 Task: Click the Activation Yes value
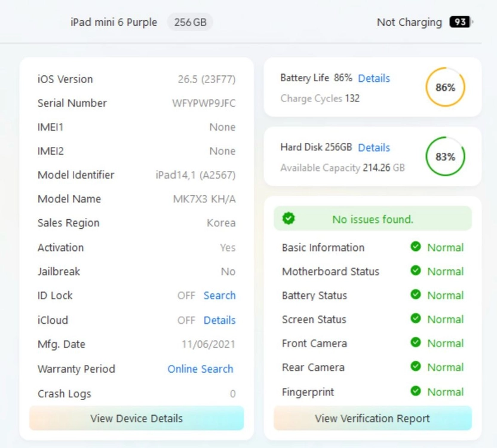(228, 248)
